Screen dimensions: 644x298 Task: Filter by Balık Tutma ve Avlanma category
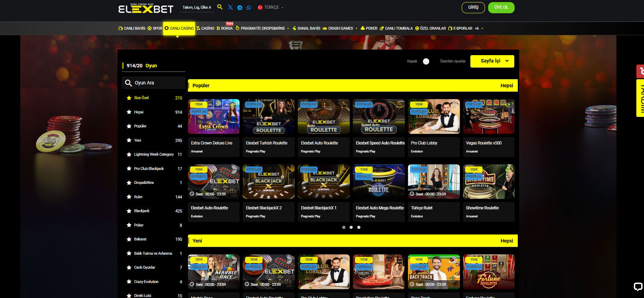(153, 253)
